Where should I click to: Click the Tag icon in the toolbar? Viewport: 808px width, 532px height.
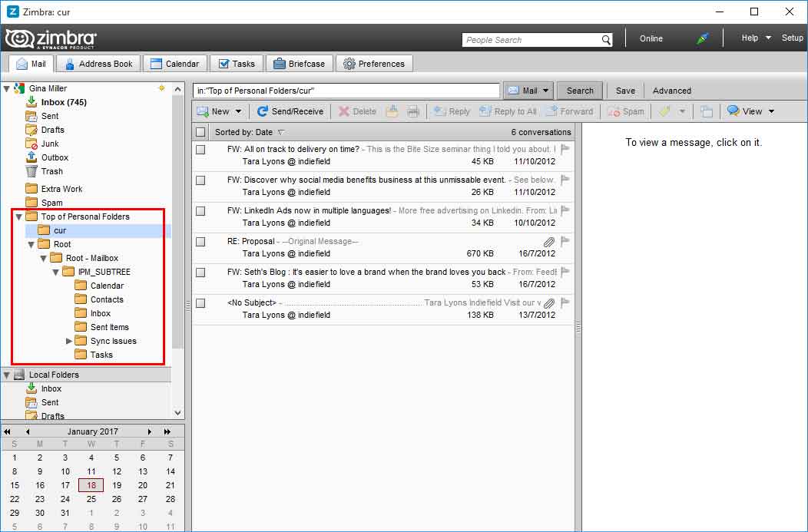pos(664,111)
